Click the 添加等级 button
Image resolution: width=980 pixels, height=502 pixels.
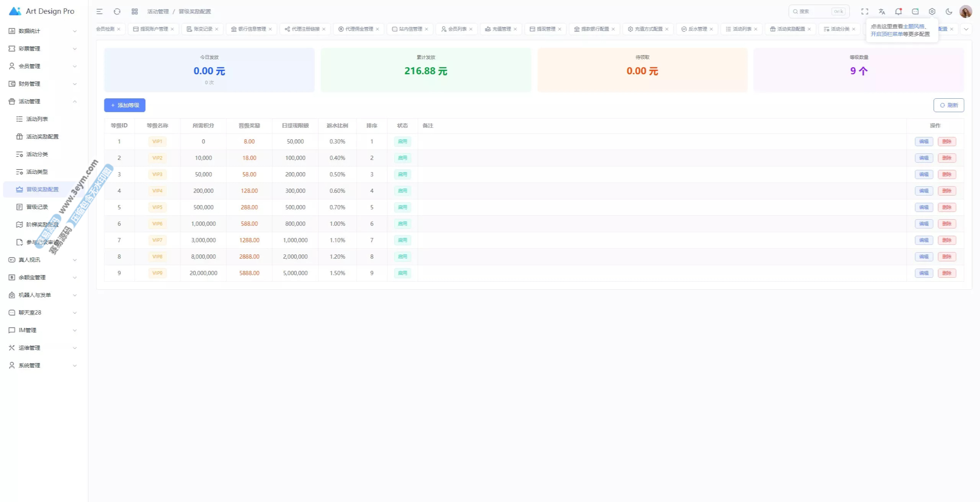[x=125, y=105]
